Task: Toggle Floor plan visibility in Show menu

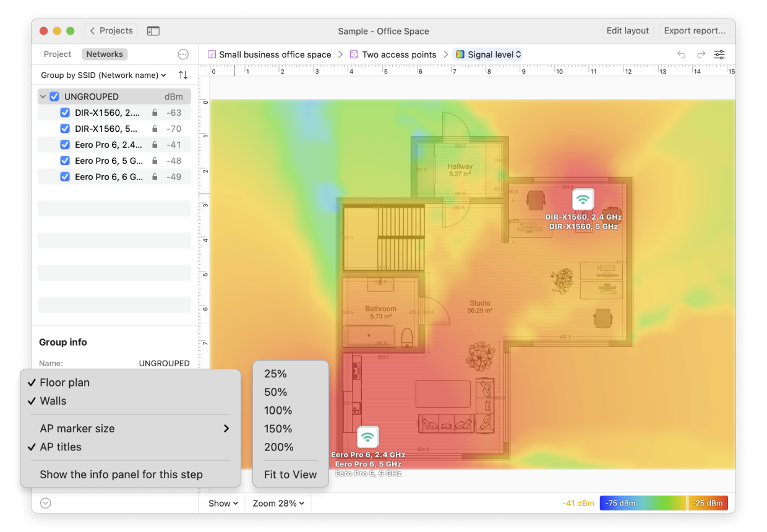Action: pyautogui.click(x=130, y=382)
